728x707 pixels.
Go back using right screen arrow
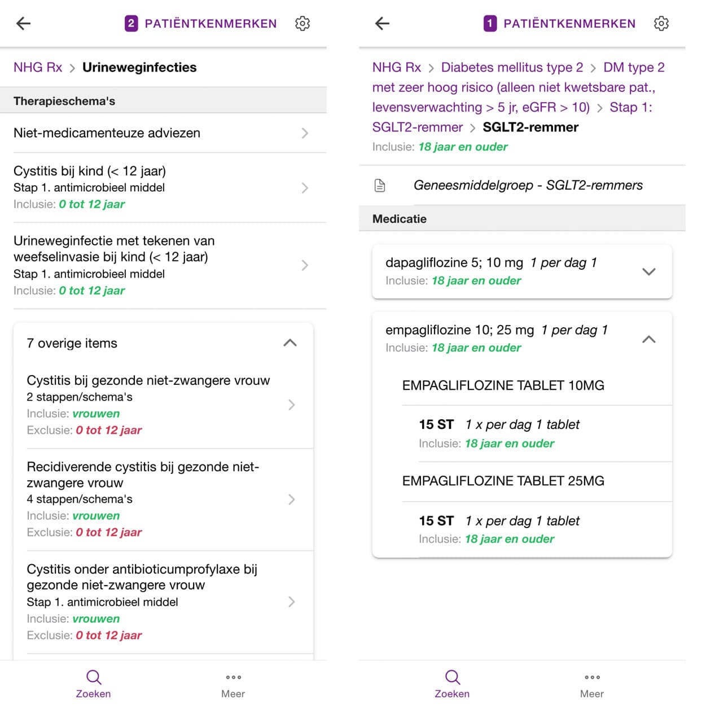pos(383,23)
